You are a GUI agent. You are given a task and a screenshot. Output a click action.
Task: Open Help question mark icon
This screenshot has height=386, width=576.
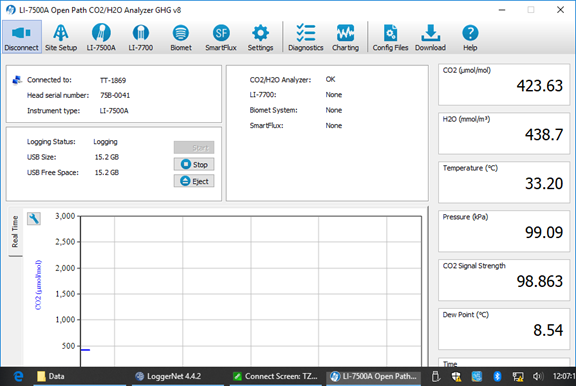[470, 37]
